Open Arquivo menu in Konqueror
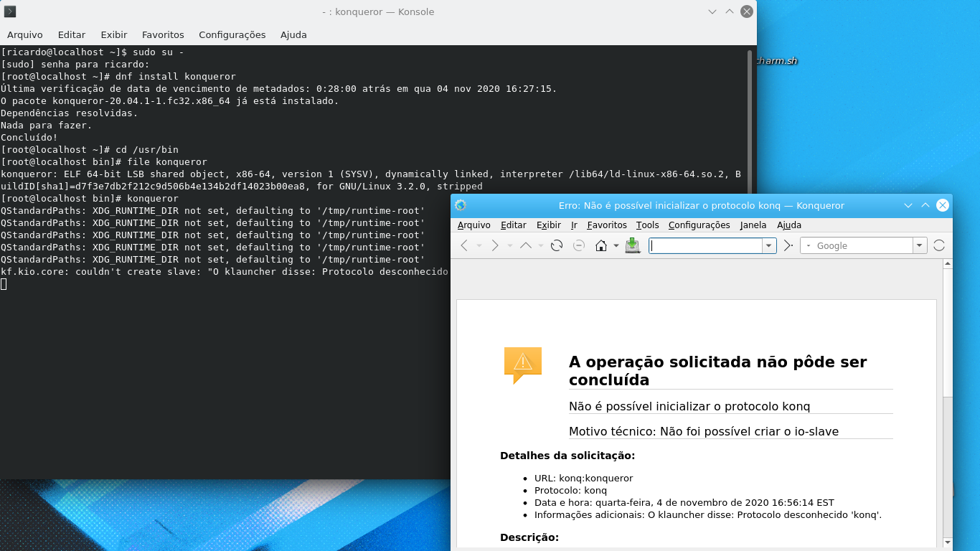The image size is (980, 551). click(474, 225)
